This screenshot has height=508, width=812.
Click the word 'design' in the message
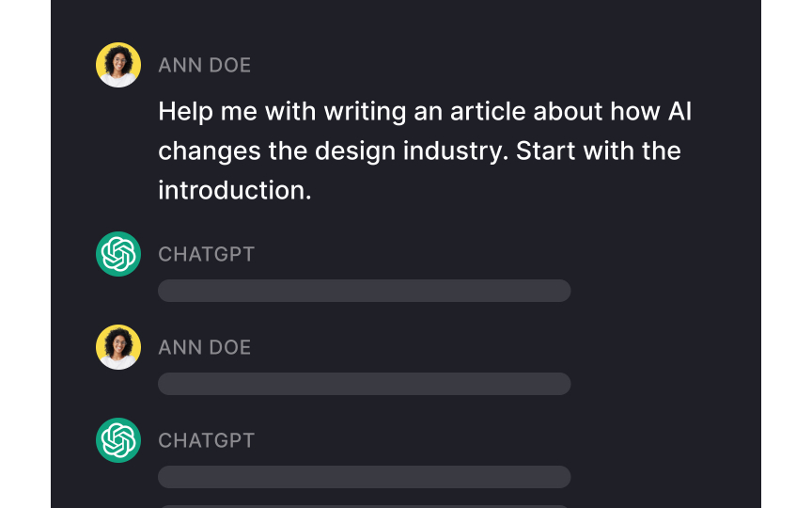point(355,151)
